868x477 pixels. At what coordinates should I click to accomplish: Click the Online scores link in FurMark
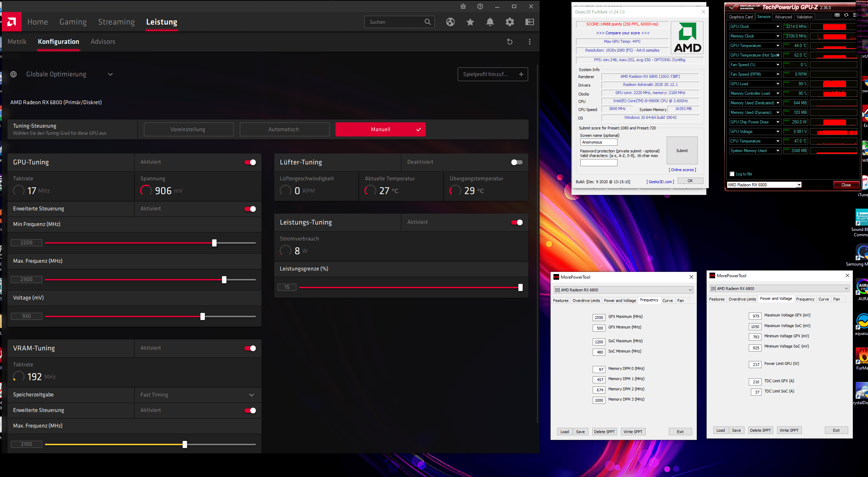point(681,170)
